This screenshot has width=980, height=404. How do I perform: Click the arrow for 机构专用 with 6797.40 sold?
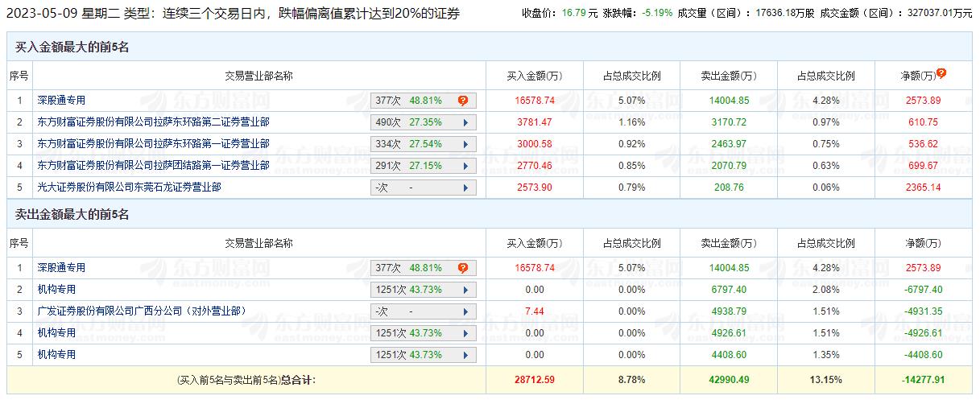(x=465, y=290)
